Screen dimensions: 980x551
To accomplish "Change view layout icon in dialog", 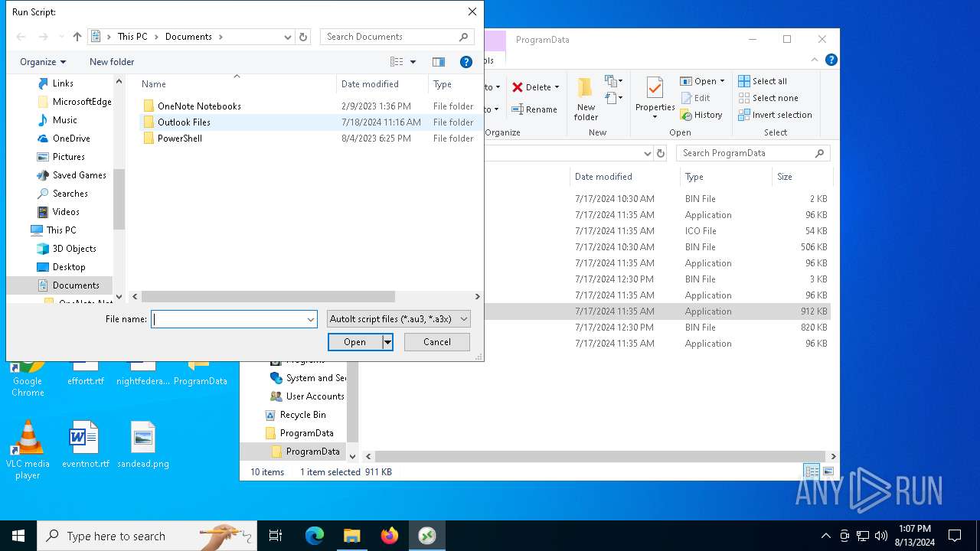I will click(397, 62).
